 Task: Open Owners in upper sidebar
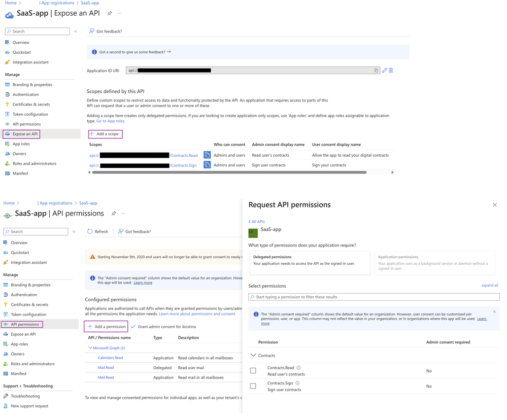19,154
